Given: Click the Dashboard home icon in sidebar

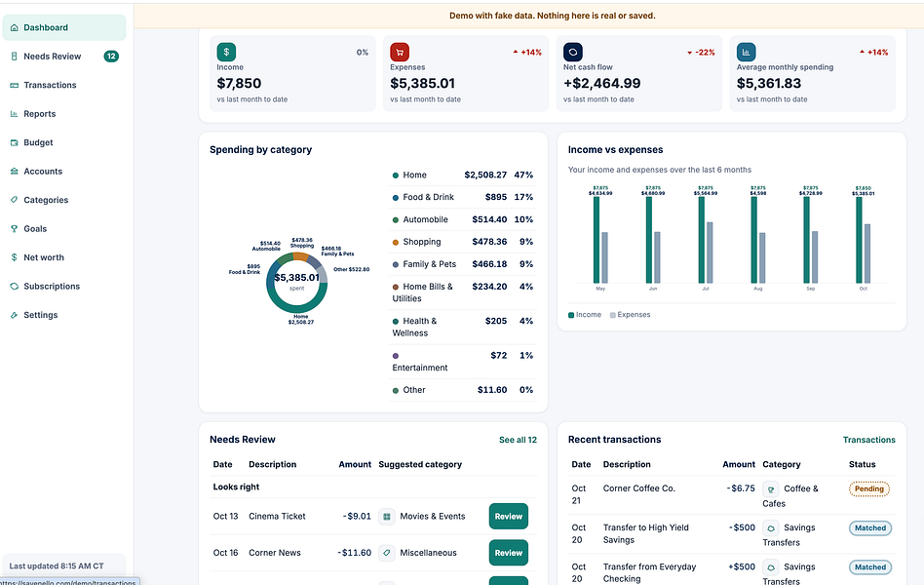Looking at the screenshot, I should point(15,27).
